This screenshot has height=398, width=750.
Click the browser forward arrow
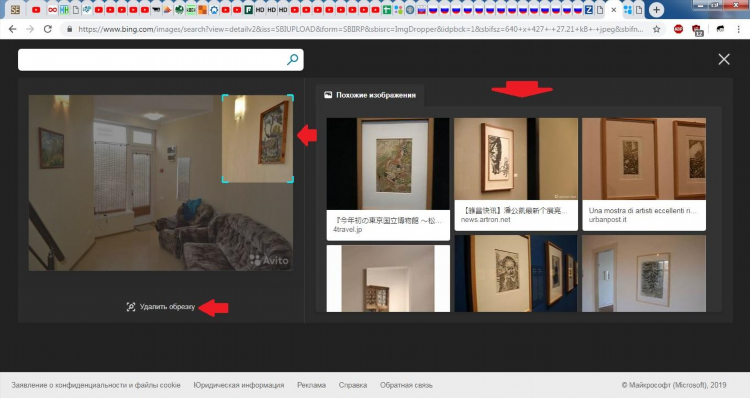[30, 29]
